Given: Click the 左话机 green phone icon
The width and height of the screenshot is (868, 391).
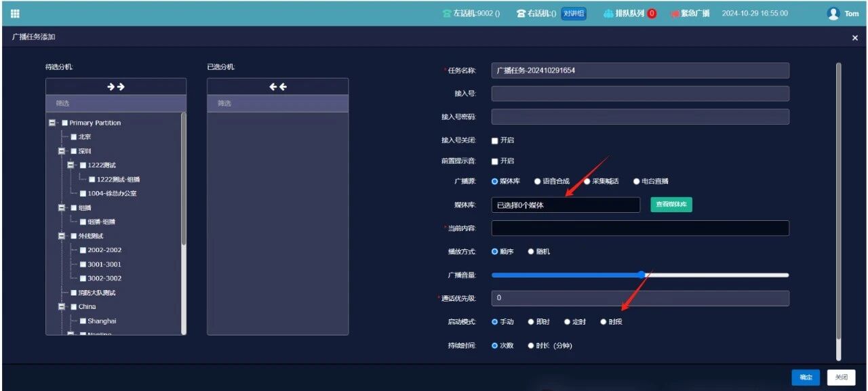Looking at the screenshot, I should 446,14.
